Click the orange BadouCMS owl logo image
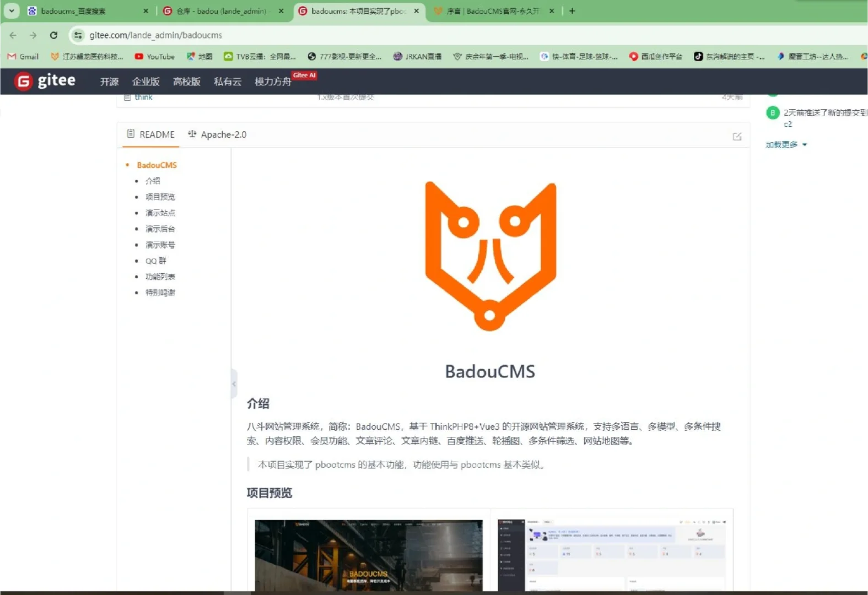The height and width of the screenshot is (595, 868). [490, 256]
